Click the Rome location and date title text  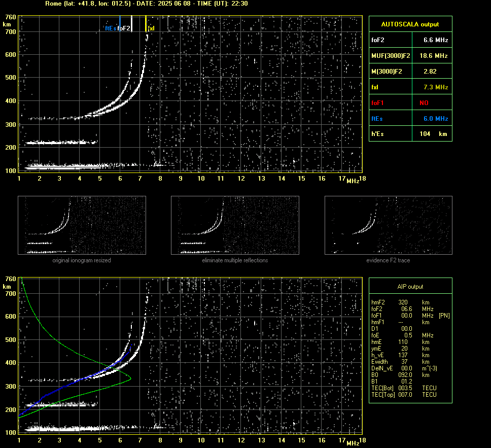(x=147, y=4)
